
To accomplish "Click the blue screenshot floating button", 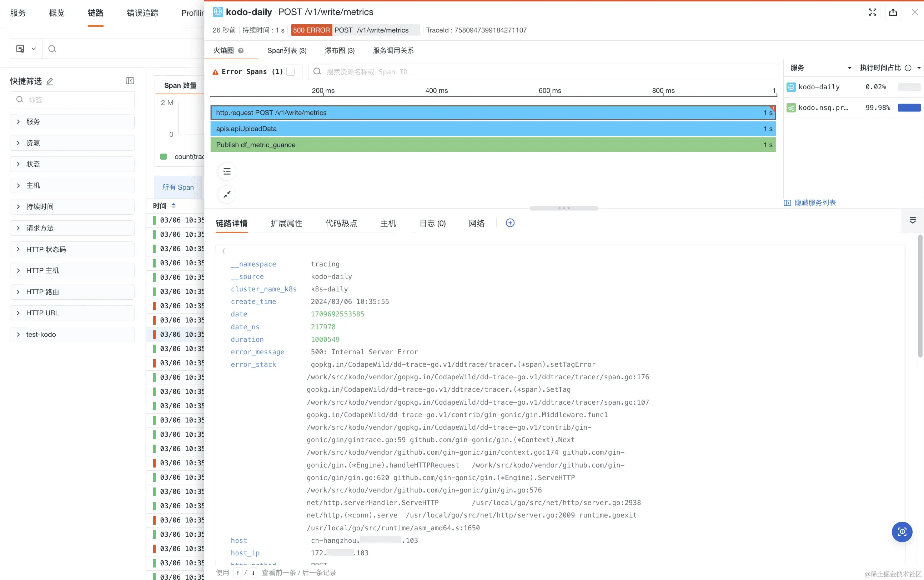I will tap(902, 532).
